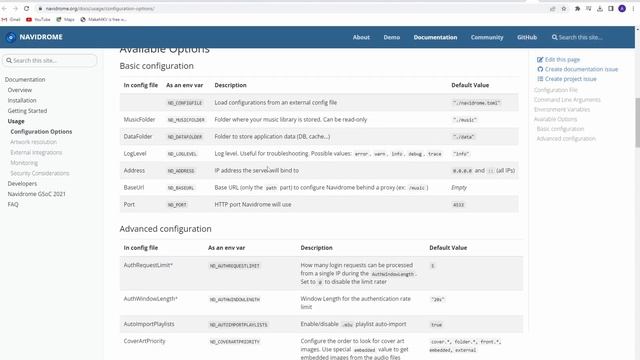
Task: Click the Create project issue link
Action: (x=571, y=79)
